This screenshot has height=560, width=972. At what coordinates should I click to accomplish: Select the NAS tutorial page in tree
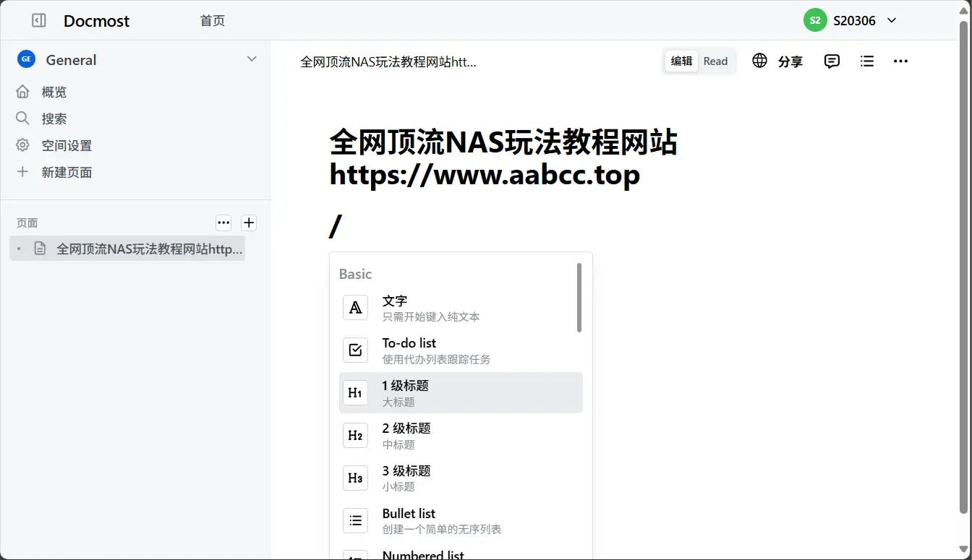(148, 249)
